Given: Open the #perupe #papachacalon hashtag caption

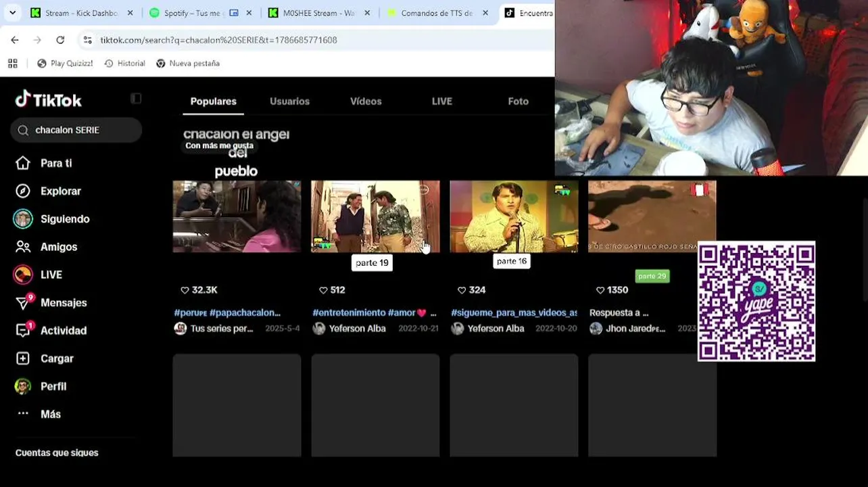Looking at the screenshot, I should point(227,312).
